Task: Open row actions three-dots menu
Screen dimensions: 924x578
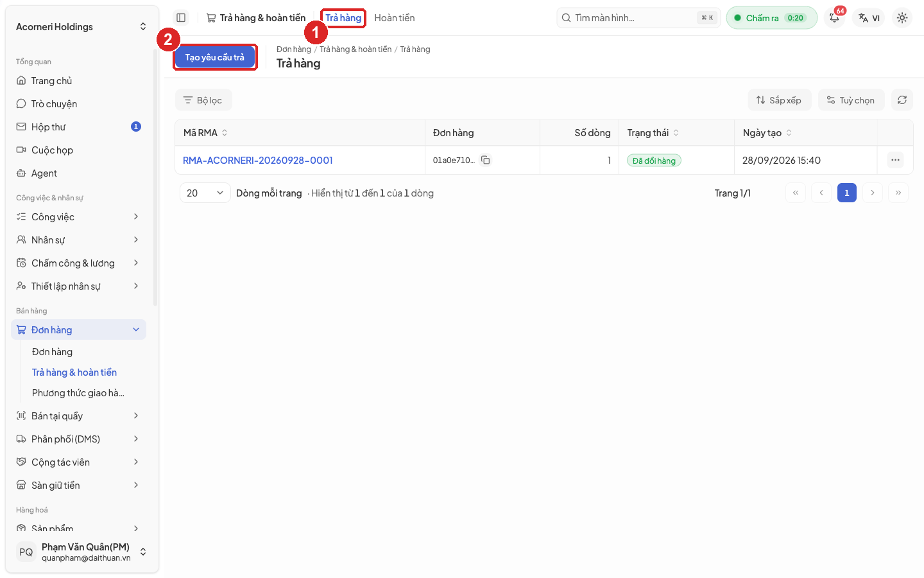Action: pos(895,160)
